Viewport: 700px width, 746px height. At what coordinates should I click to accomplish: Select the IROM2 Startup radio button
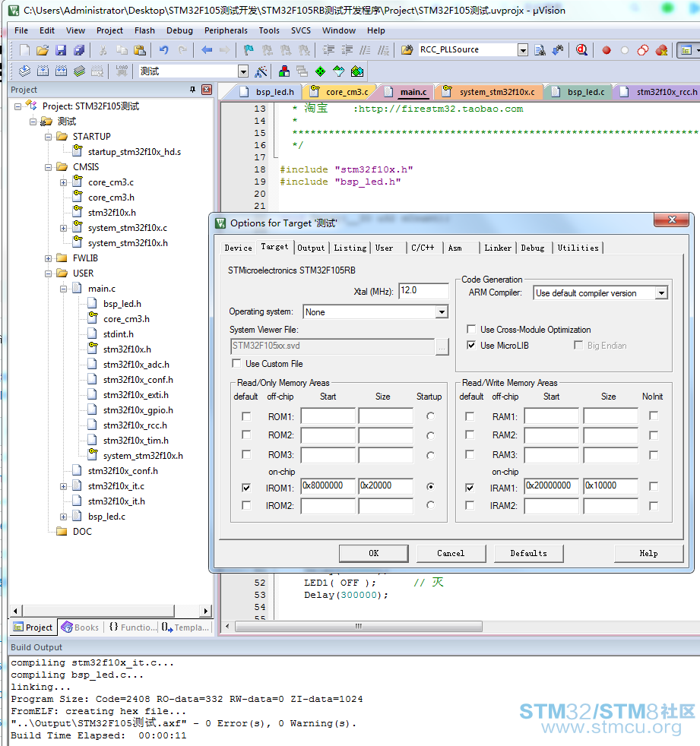point(431,505)
